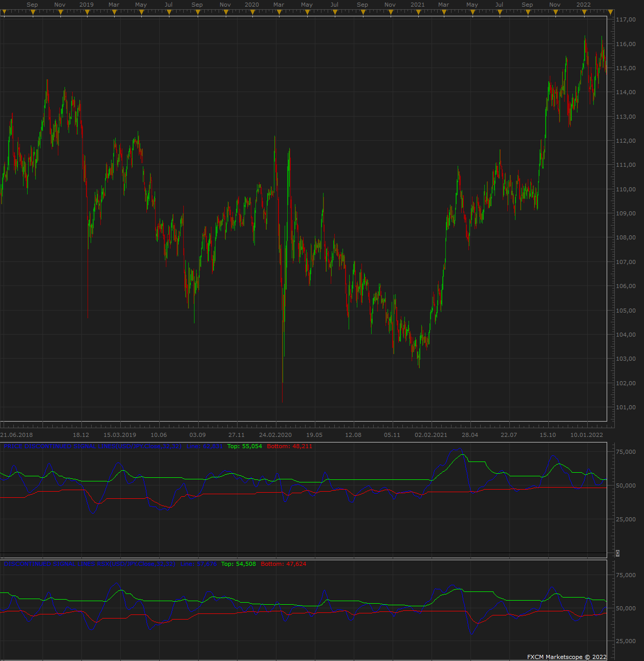Click the 103,00 price axis label

point(626,359)
